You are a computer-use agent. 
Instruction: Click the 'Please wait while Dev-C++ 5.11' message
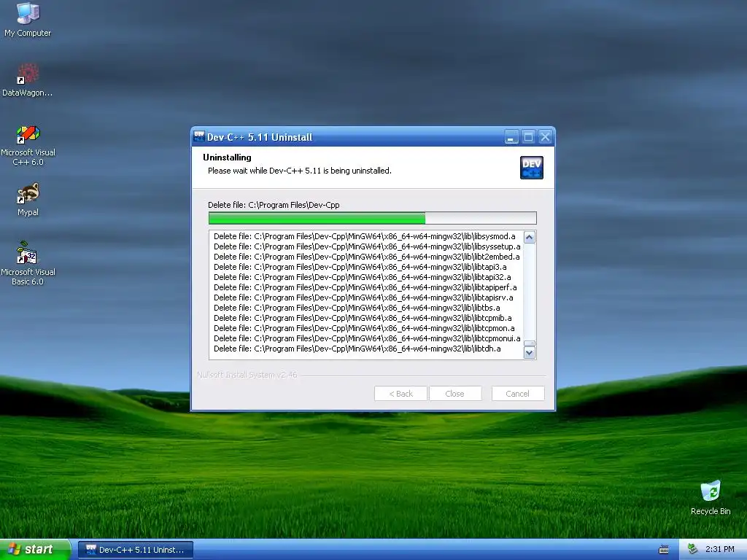click(x=300, y=171)
